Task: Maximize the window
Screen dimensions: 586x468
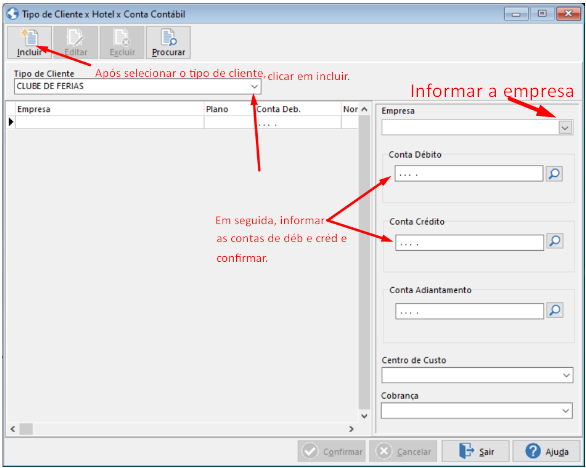Action: [x=542, y=14]
